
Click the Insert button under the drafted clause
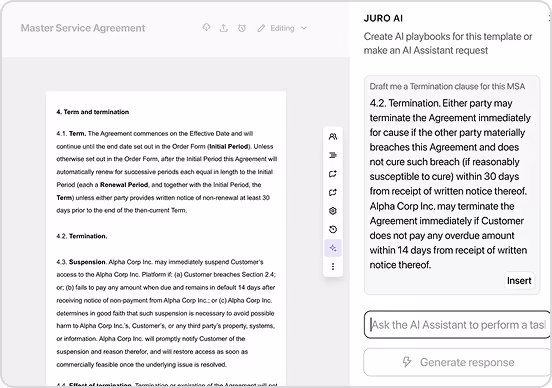point(519,281)
